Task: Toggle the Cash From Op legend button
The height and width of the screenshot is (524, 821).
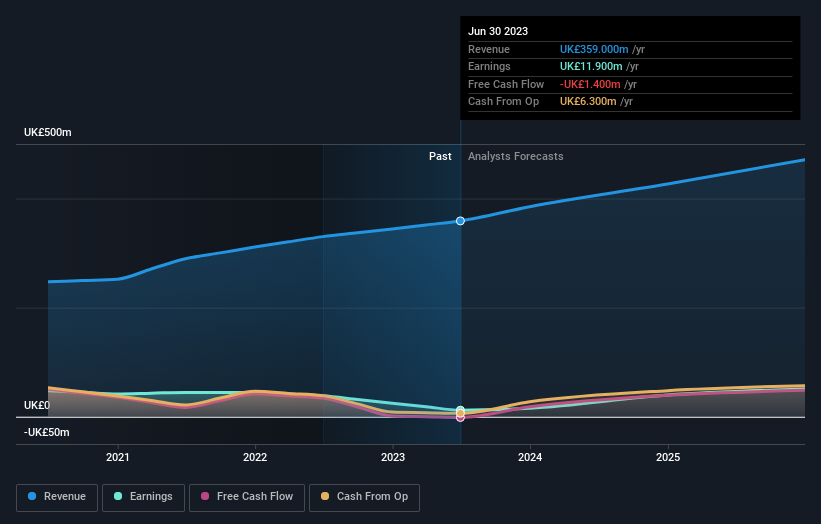Action: (364, 497)
